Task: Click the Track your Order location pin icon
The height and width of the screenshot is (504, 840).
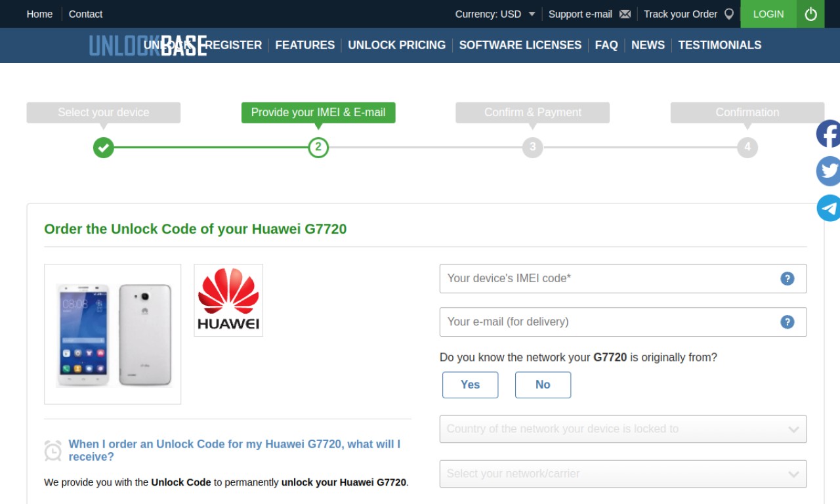Action: (728, 14)
